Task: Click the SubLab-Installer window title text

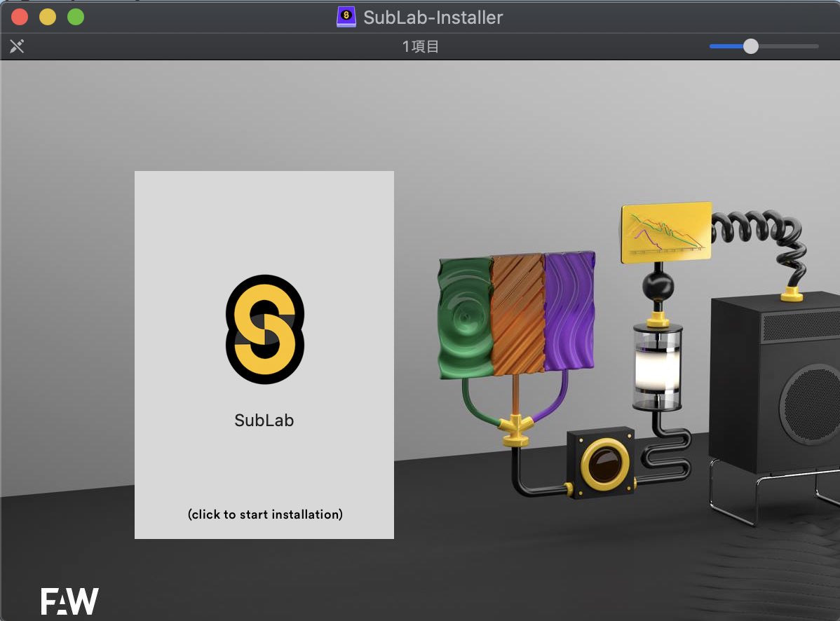Action: [433, 17]
